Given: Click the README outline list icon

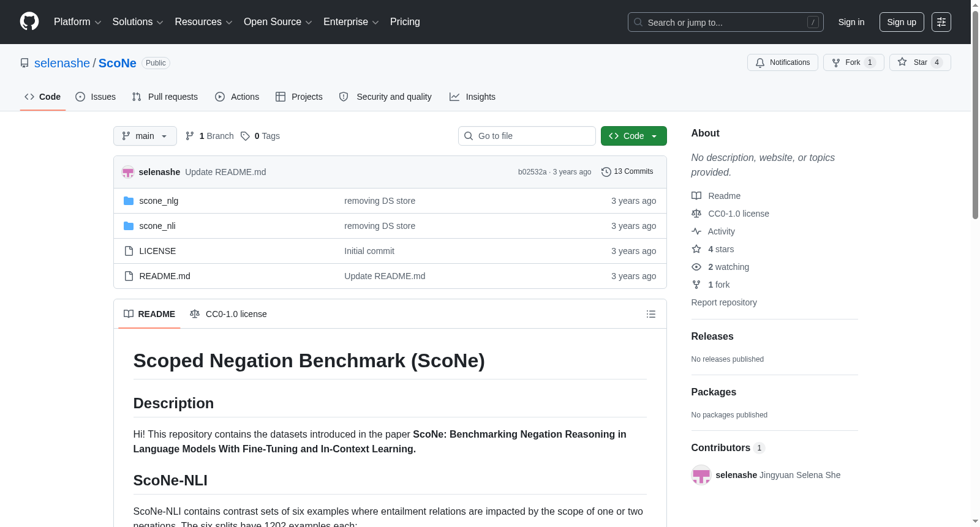Looking at the screenshot, I should (x=650, y=314).
